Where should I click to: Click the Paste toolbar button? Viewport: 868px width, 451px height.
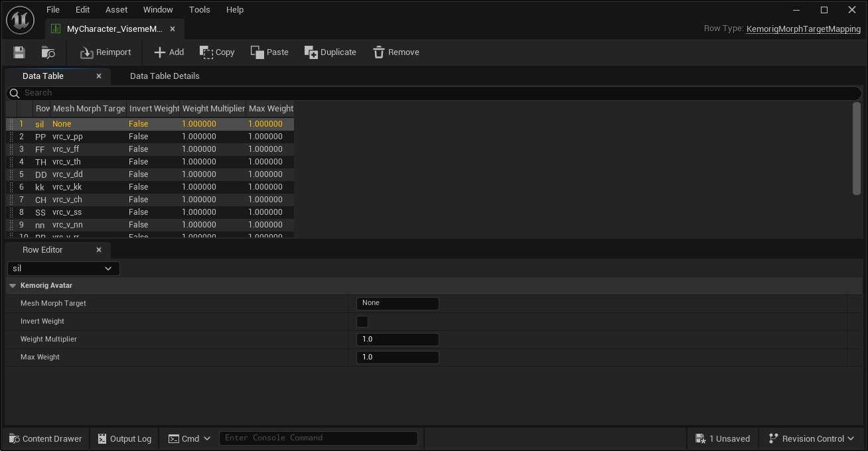click(269, 52)
